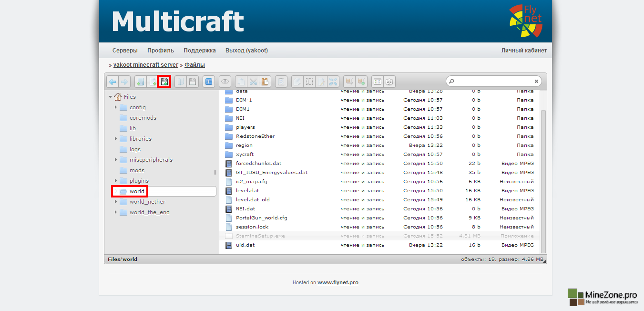Click the file manager search field
The height and width of the screenshot is (311, 644).
[493, 82]
